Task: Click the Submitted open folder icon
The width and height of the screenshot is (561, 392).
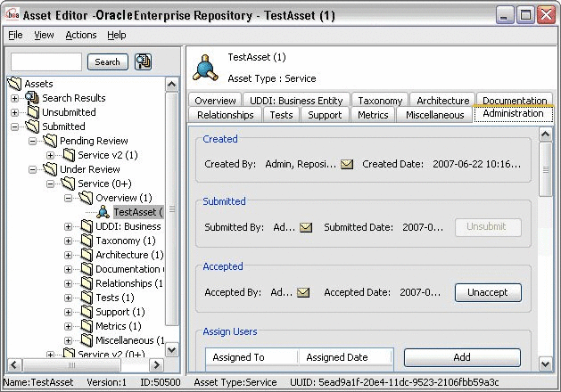Action: click(32, 127)
